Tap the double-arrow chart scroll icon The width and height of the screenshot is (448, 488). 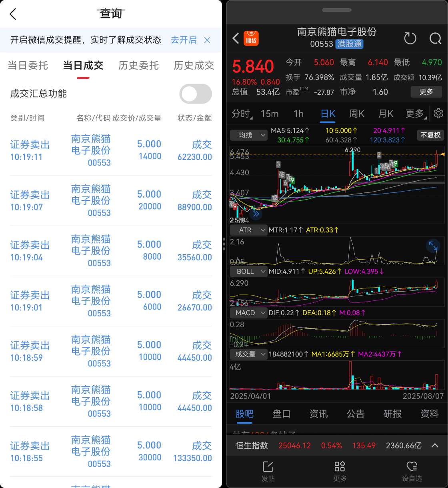(x=256, y=214)
